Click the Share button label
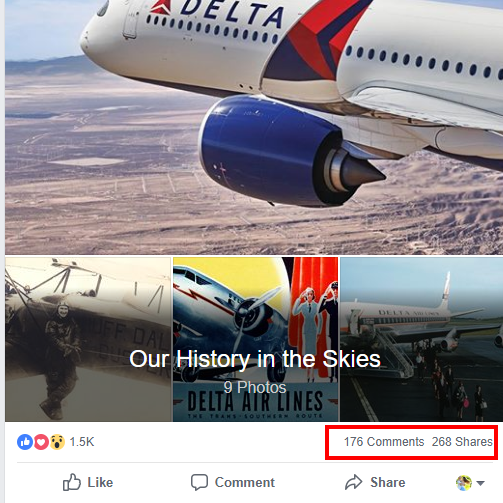Image resolution: width=503 pixels, height=503 pixels. [x=388, y=482]
